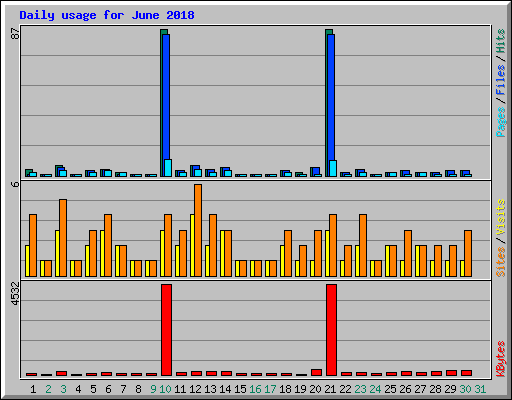Click the tall red KBytes bar for day 10
Screen dimensions: 512x400
(166, 330)
